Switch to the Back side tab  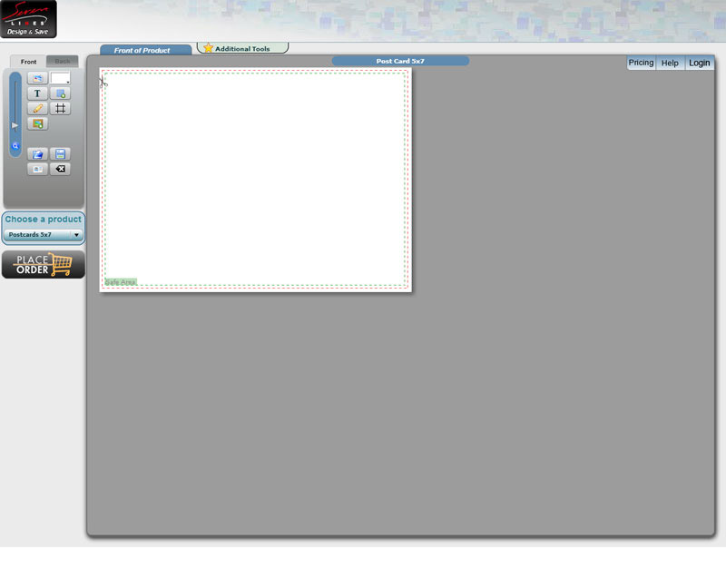pos(63,62)
